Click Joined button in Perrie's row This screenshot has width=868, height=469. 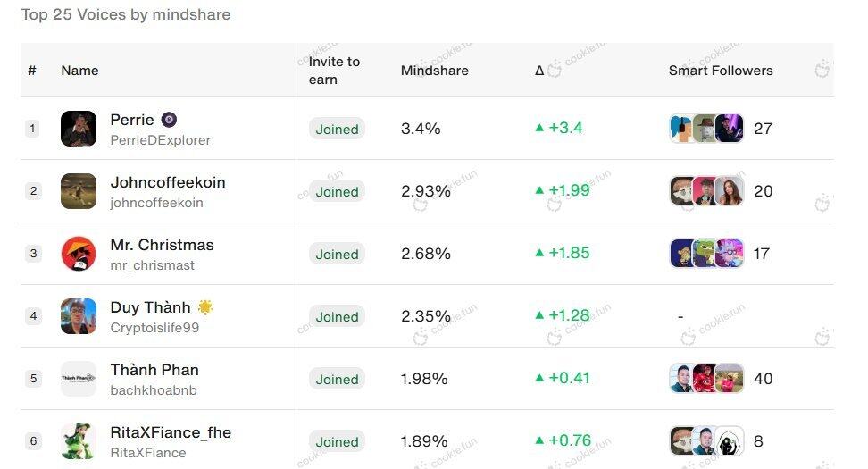337,129
